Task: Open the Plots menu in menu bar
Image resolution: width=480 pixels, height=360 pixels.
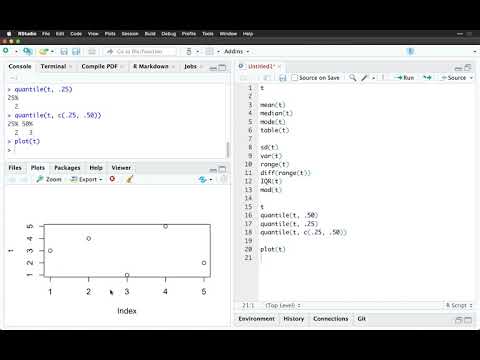Action: tap(110, 34)
